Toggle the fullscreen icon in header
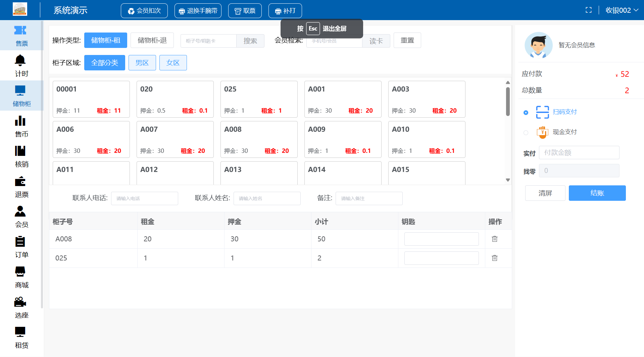 (x=588, y=10)
